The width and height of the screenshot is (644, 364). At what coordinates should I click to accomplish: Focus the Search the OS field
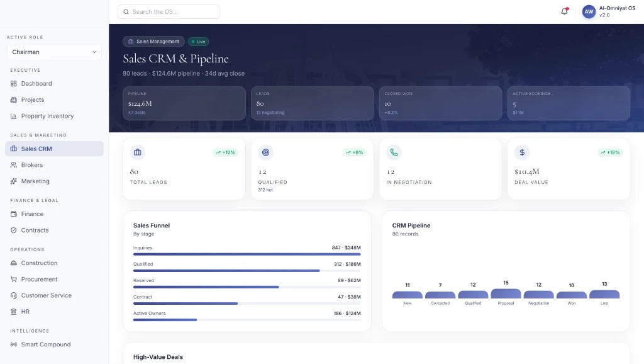click(169, 12)
